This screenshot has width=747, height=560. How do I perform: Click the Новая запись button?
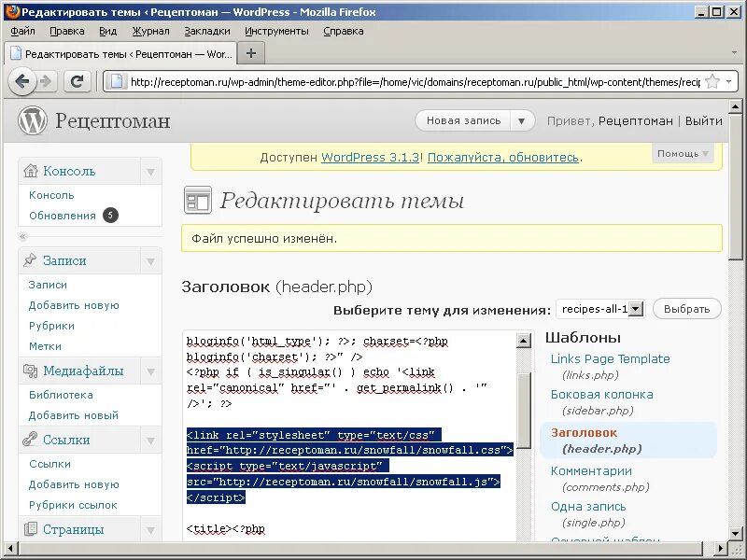(x=463, y=121)
